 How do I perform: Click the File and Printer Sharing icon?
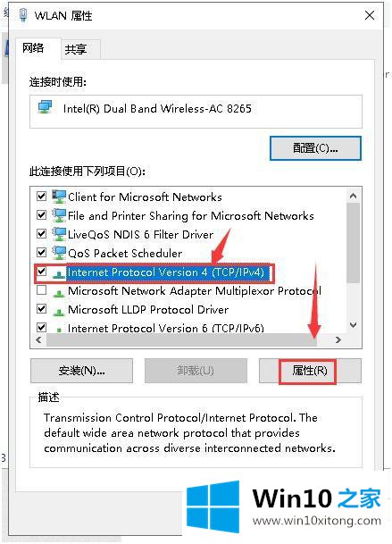click(59, 215)
